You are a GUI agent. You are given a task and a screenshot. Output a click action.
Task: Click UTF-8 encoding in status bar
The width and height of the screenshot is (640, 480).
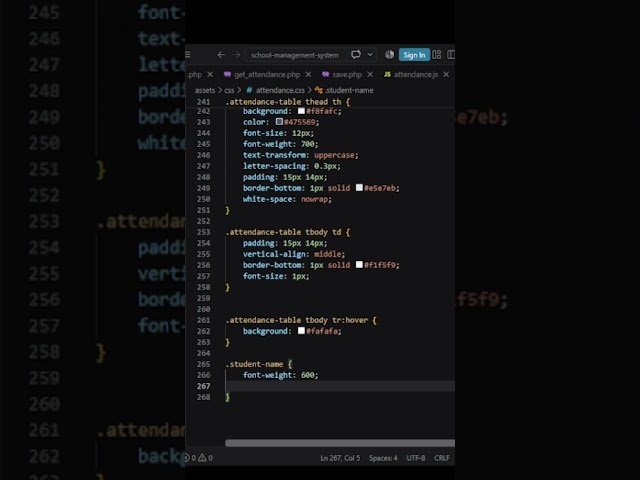(x=416, y=458)
